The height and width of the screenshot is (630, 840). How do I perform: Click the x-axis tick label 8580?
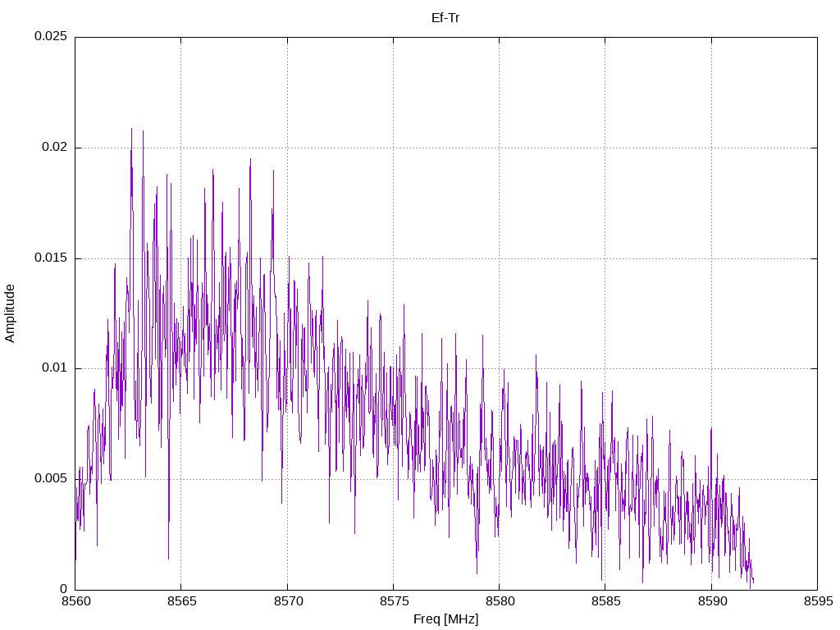[500, 601]
